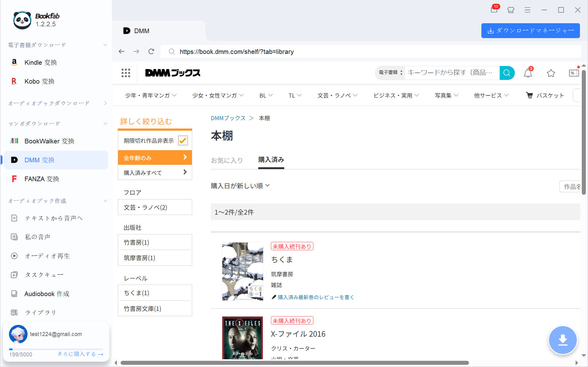Click the DMM coupon ticket icon

(574, 73)
